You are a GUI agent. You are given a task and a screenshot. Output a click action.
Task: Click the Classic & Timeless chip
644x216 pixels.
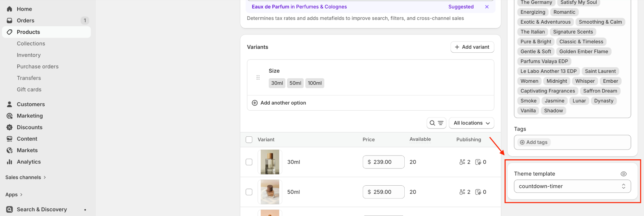[x=581, y=42]
